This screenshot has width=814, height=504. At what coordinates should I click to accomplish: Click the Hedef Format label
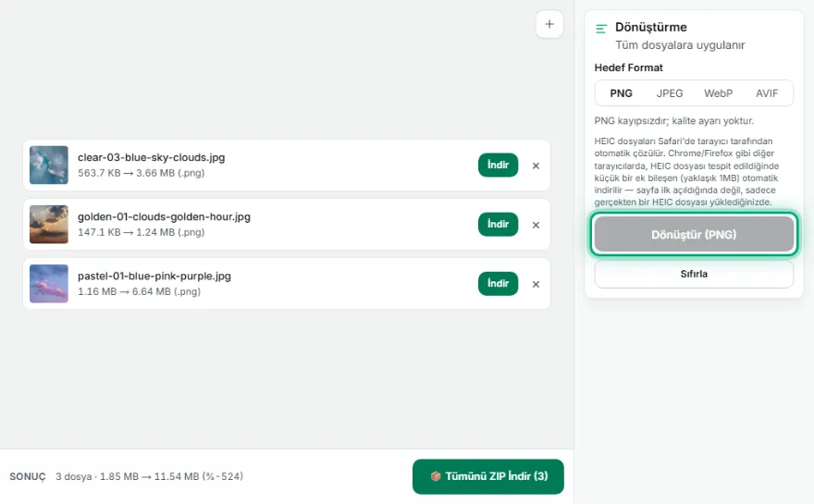628,68
